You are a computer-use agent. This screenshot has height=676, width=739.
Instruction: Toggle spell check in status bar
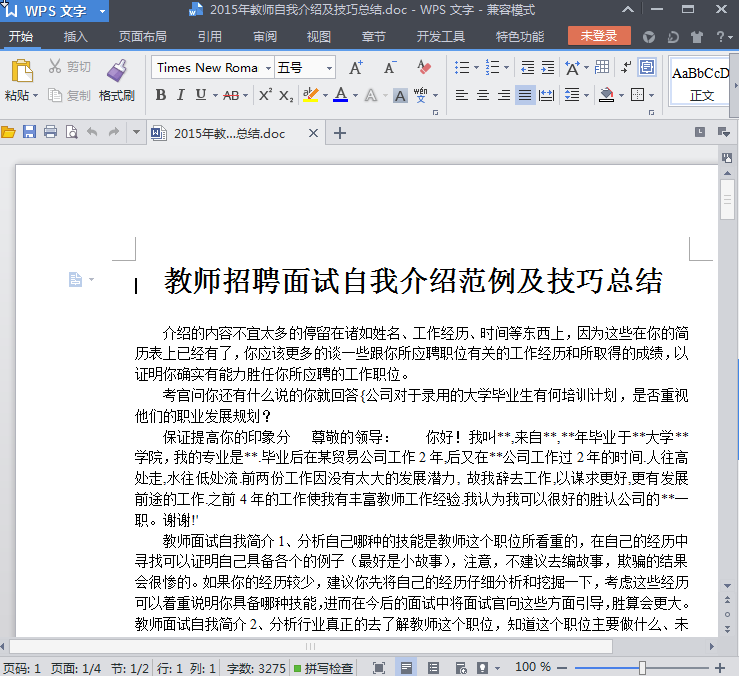[323, 667]
